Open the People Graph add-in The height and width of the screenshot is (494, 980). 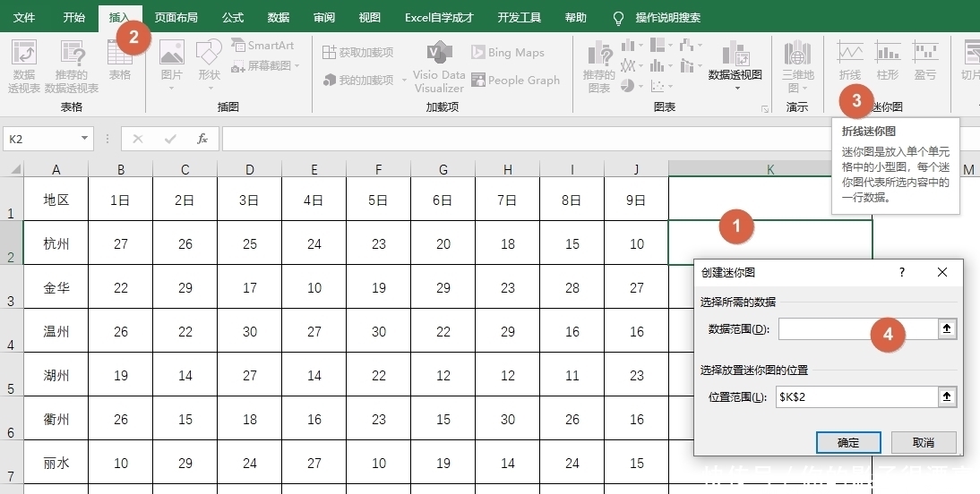coord(516,80)
